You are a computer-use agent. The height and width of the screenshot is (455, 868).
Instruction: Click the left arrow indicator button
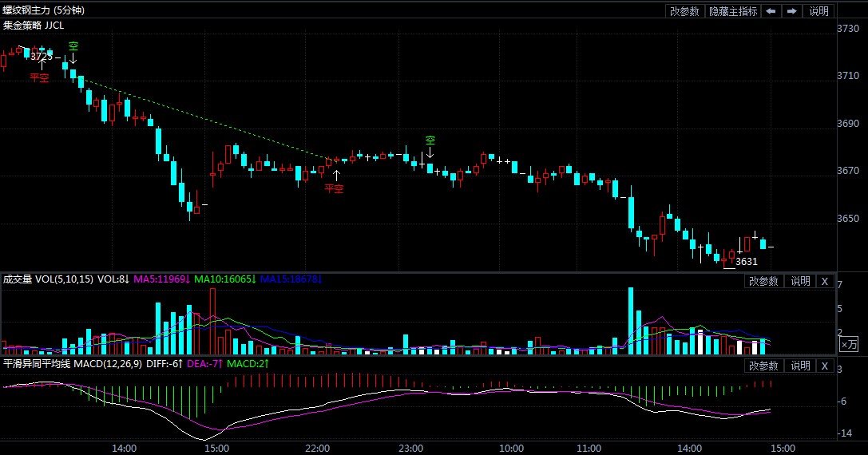(771, 11)
